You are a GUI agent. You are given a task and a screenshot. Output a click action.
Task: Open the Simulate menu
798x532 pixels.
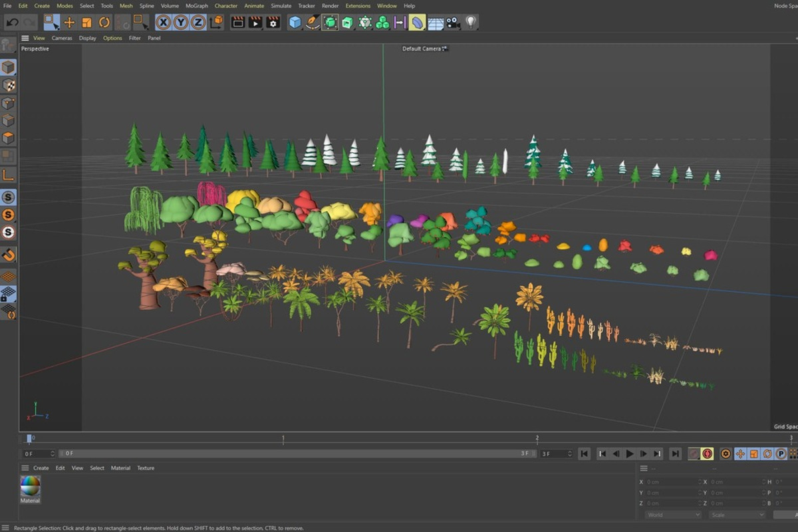[281, 6]
